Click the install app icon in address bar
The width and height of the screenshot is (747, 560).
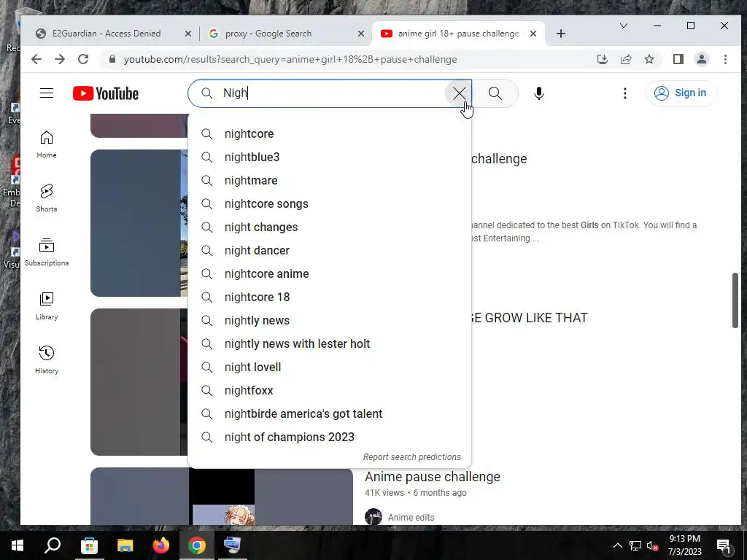(x=602, y=59)
